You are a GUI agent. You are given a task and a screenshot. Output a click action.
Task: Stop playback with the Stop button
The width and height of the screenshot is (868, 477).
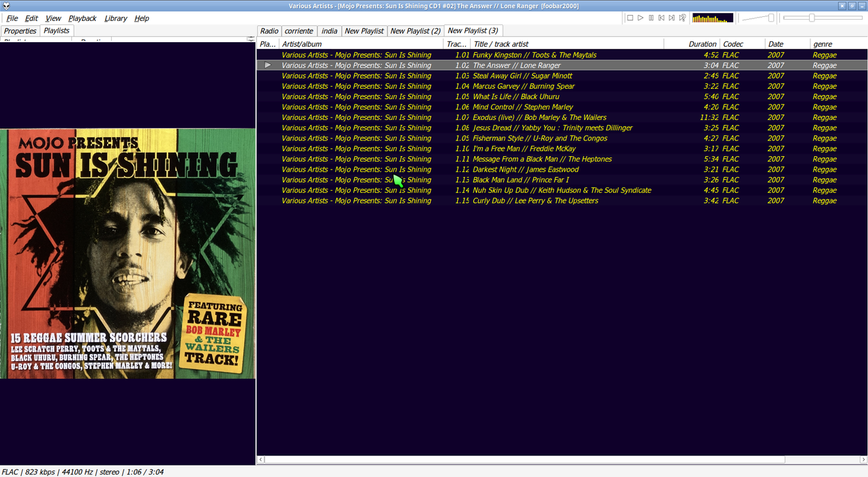[x=630, y=18]
